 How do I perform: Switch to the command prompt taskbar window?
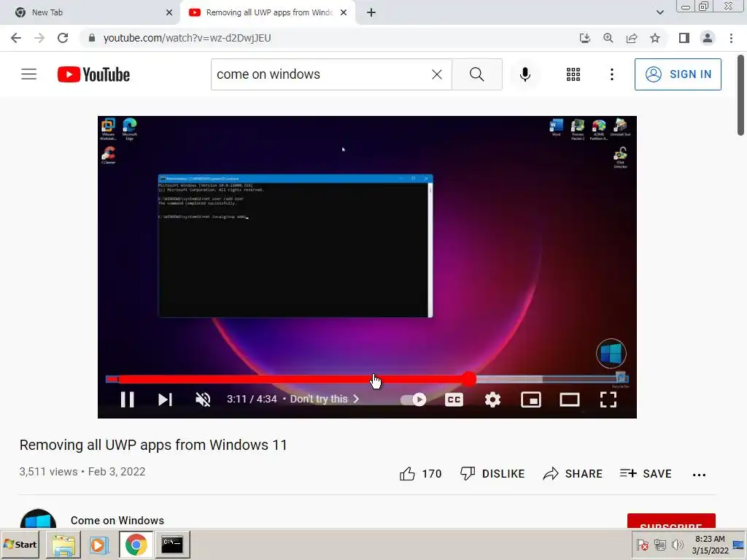click(x=172, y=544)
